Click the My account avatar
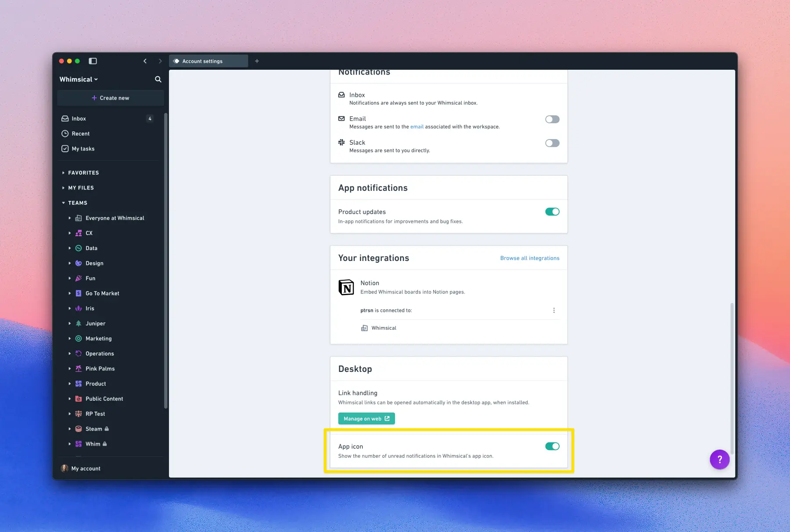 click(65, 468)
